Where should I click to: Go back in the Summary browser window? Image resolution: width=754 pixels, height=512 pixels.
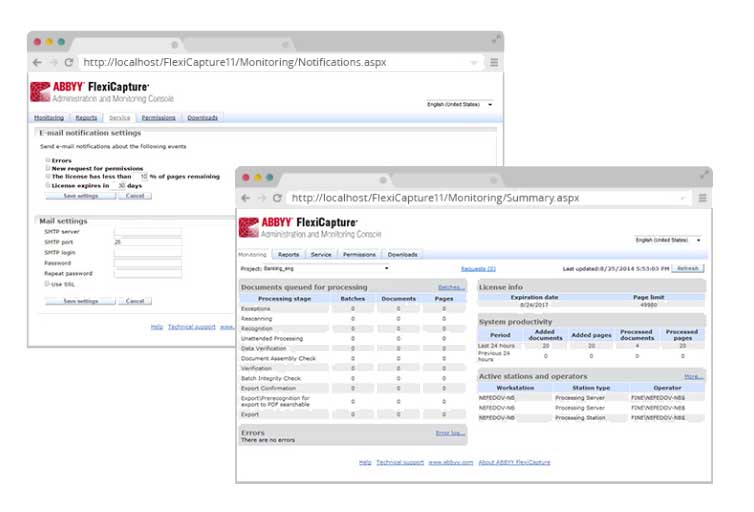click(246, 198)
